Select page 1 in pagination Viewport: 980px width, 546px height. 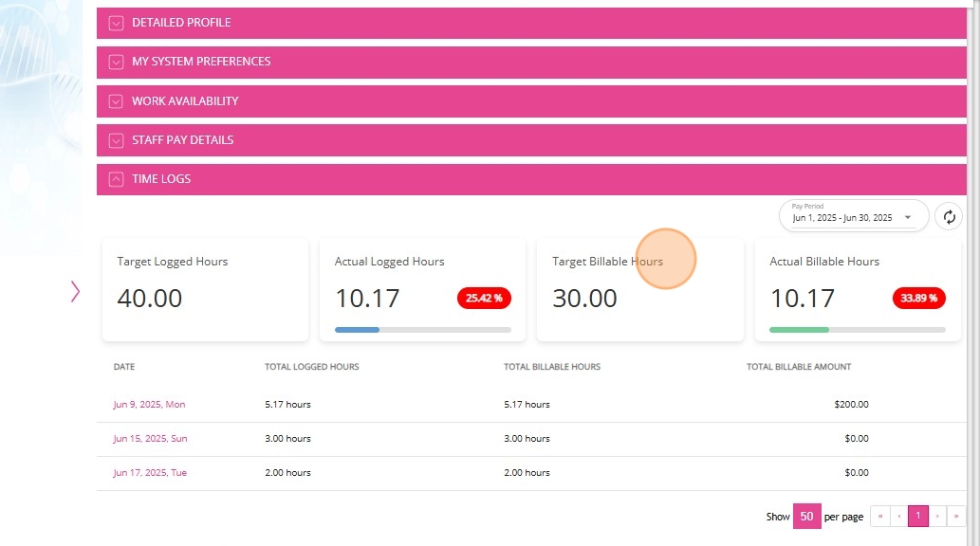point(918,516)
